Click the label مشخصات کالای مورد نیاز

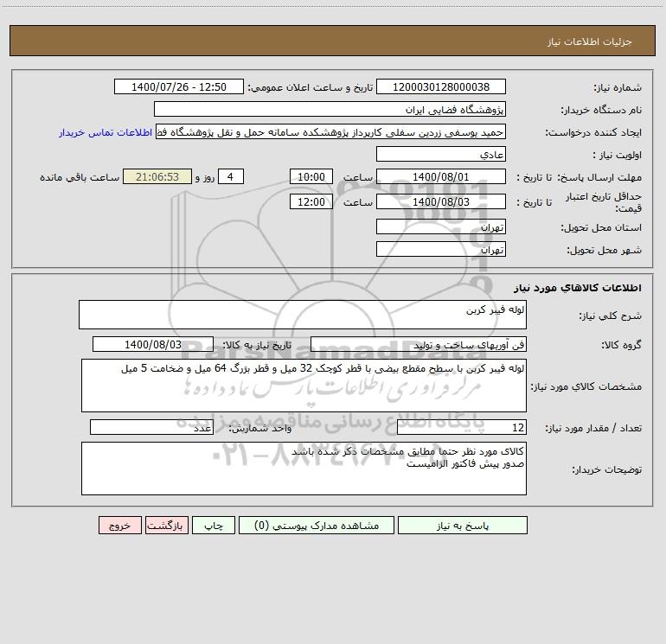click(x=586, y=386)
